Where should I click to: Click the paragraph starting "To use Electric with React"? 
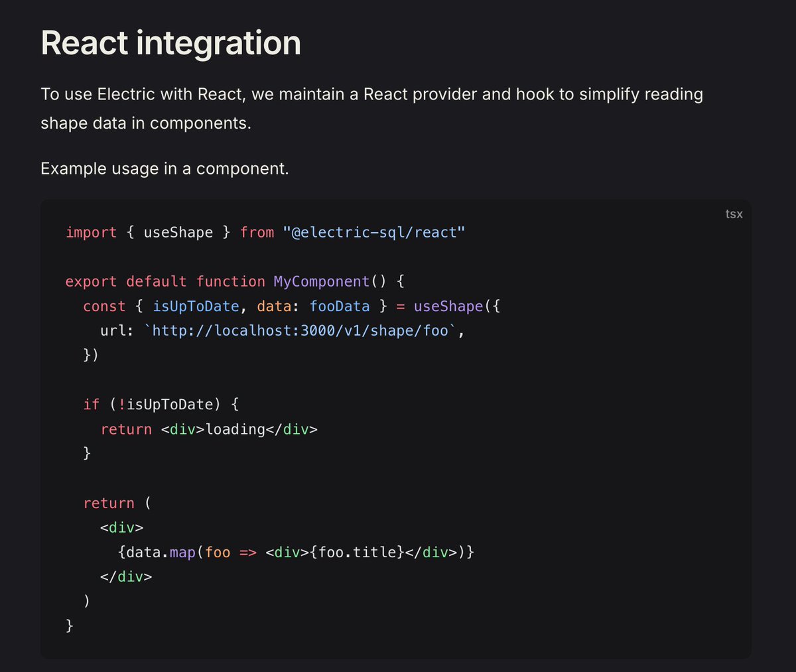[371, 108]
